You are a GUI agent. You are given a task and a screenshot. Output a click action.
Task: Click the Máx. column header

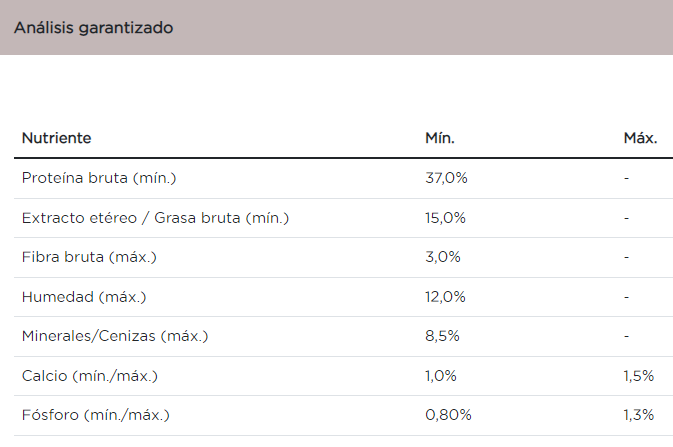click(x=640, y=138)
